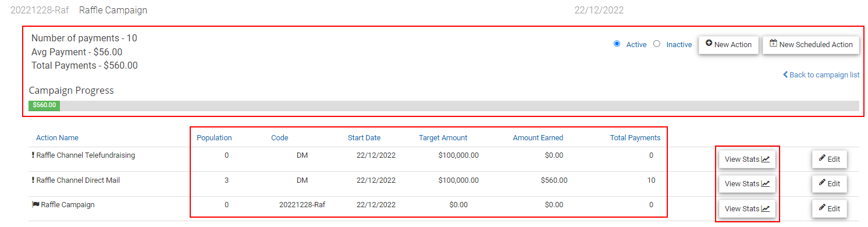
Task: Select the Active radio button
Action: [617, 44]
